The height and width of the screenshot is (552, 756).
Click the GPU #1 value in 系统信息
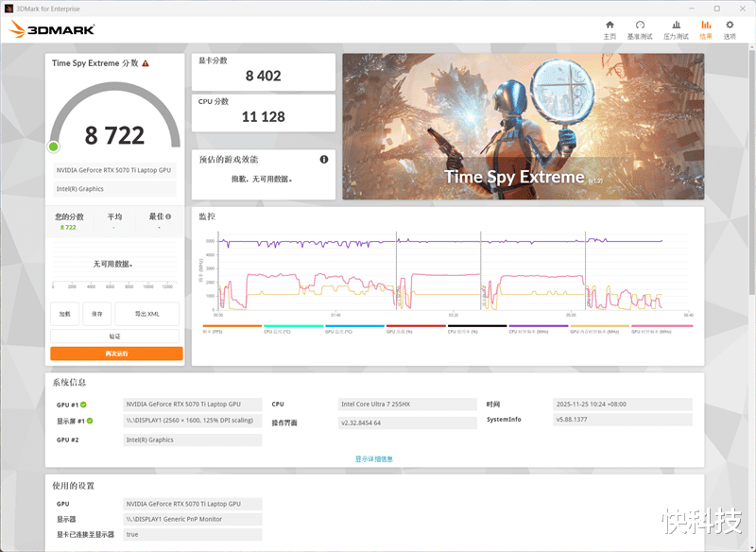193,405
